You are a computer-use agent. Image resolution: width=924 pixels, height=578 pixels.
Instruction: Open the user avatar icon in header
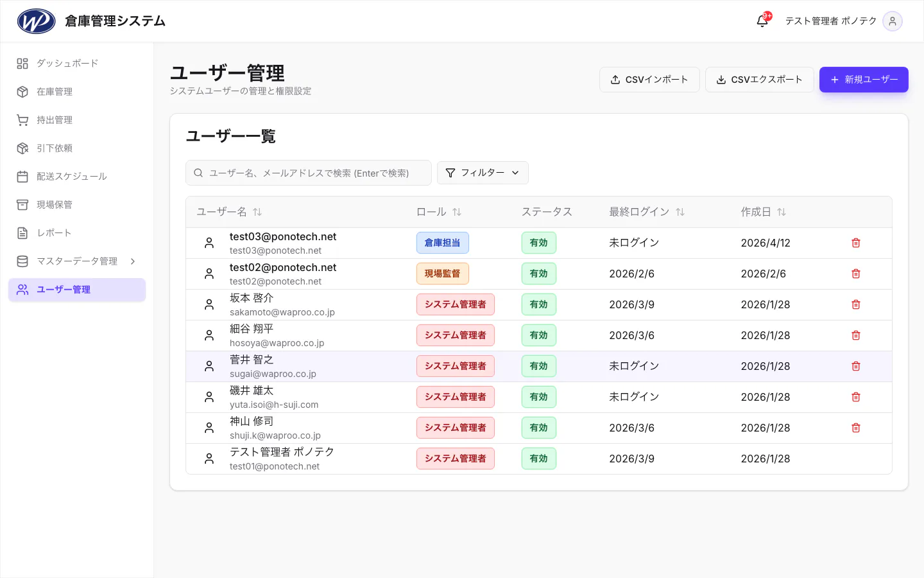tap(893, 21)
